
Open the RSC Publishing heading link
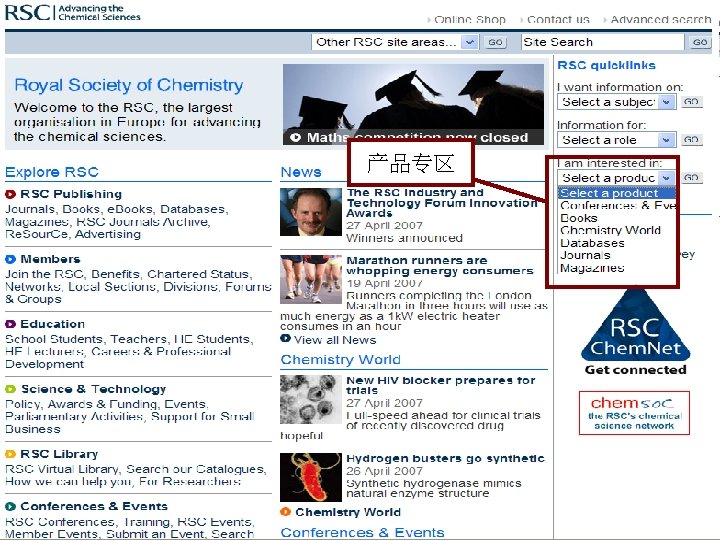(71, 194)
